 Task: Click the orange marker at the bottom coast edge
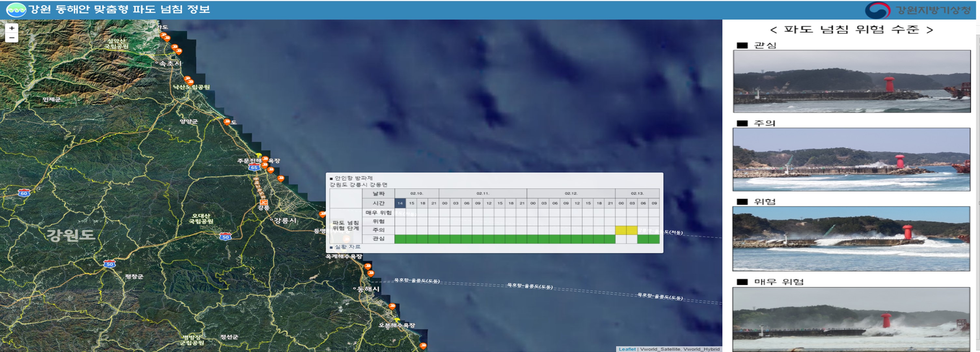tap(423, 345)
